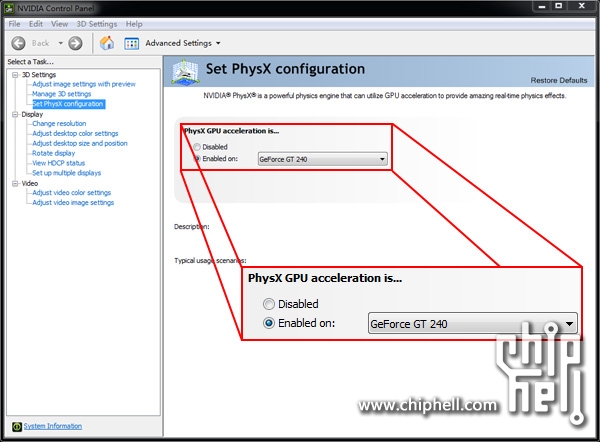Click the 'Description:' label
600x442 pixels.
(192, 227)
